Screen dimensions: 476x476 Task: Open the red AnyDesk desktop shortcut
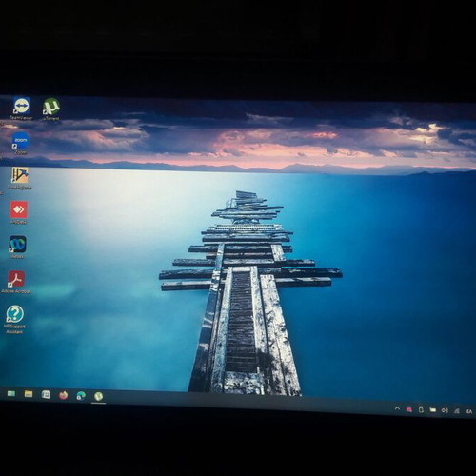19,212
